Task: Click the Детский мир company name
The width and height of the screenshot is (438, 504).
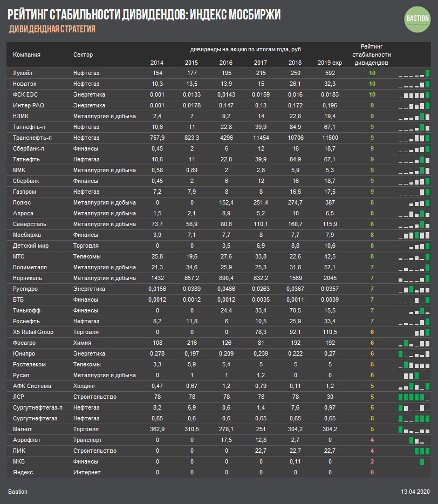Action: pos(31,246)
